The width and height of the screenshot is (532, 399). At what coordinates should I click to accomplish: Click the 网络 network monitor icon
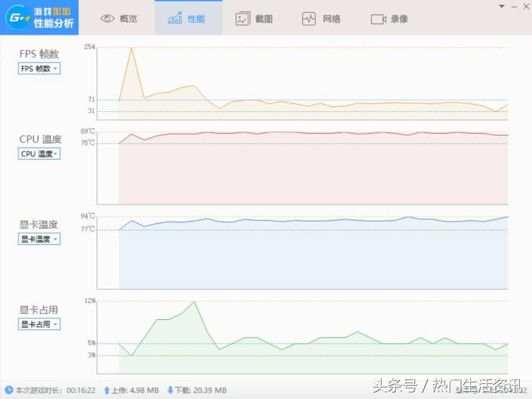309,18
